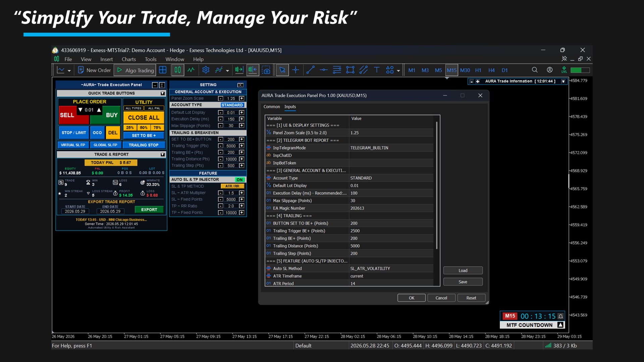Collapse the Trade & Report section
Screen dimensions: 644x362
tap(163, 155)
